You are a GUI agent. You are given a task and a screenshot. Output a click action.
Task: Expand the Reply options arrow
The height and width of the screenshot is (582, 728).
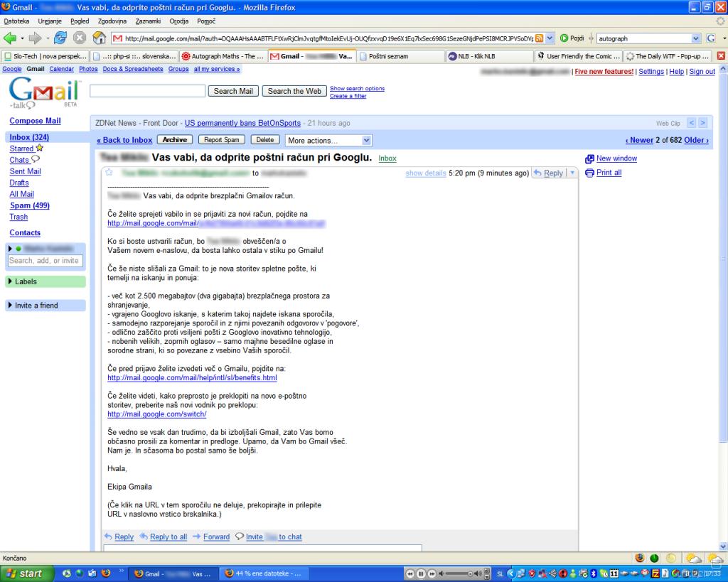coord(572,173)
